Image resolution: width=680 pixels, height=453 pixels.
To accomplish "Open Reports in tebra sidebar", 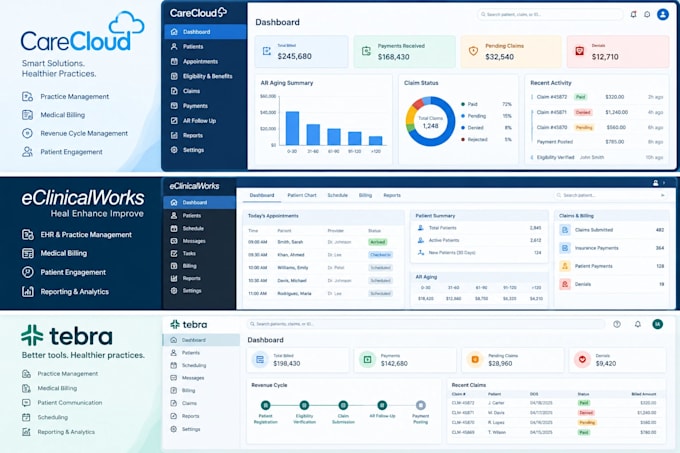I will pos(201,416).
